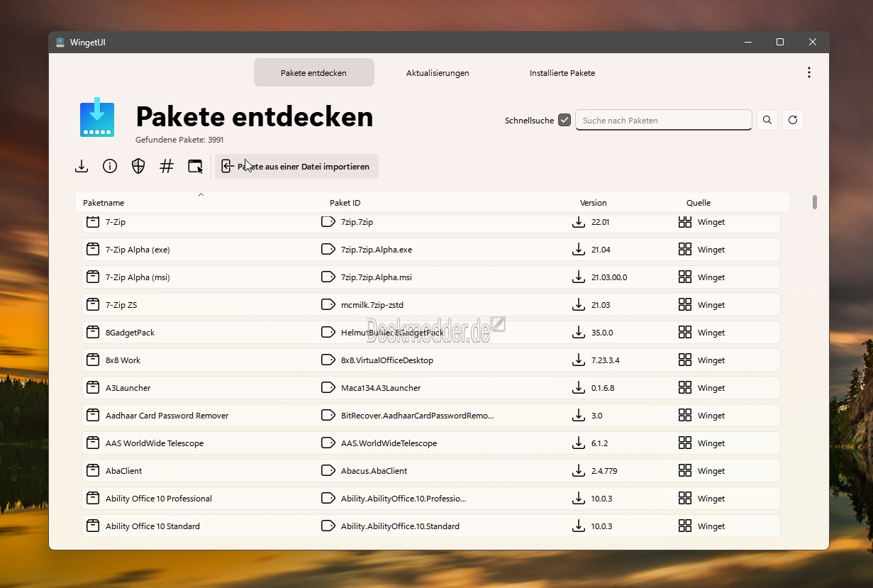The image size is (873, 588).
Task: Click the package icon beside AbaClient
Action: pos(92,471)
